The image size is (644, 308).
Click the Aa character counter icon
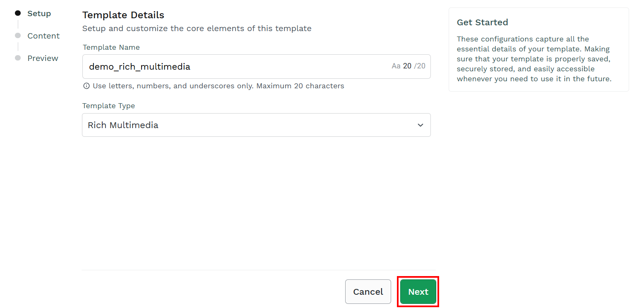coord(396,66)
